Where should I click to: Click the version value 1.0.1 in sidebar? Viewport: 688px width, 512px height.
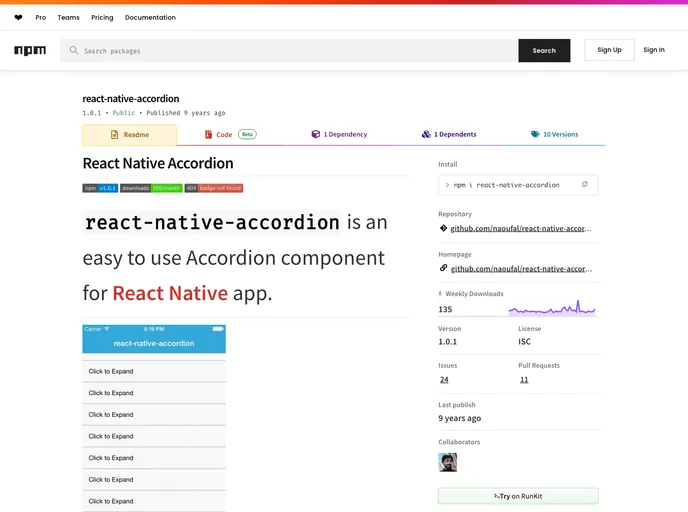click(448, 341)
